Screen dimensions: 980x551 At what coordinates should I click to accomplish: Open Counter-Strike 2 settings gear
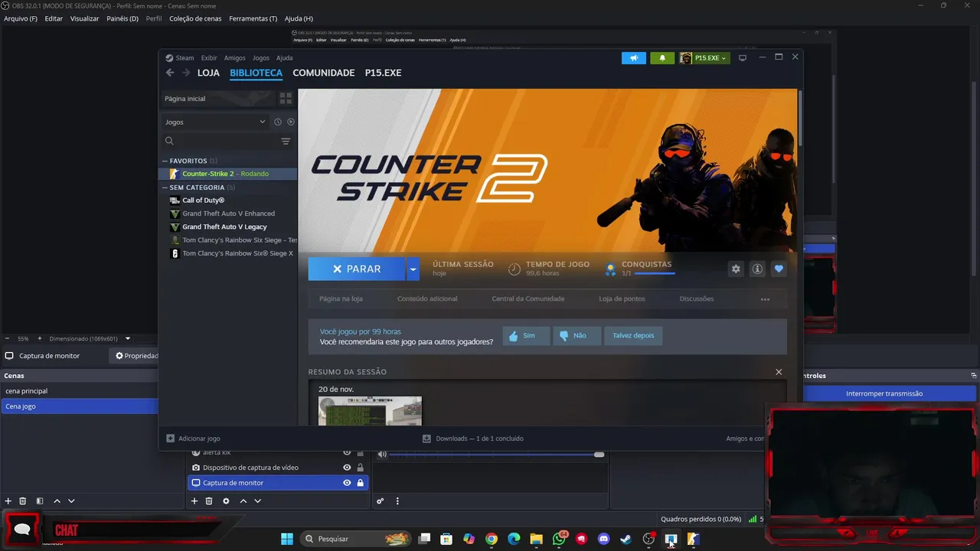point(736,269)
